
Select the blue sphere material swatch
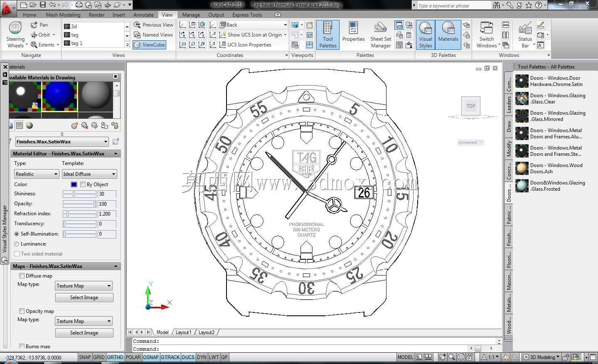point(60,96)
